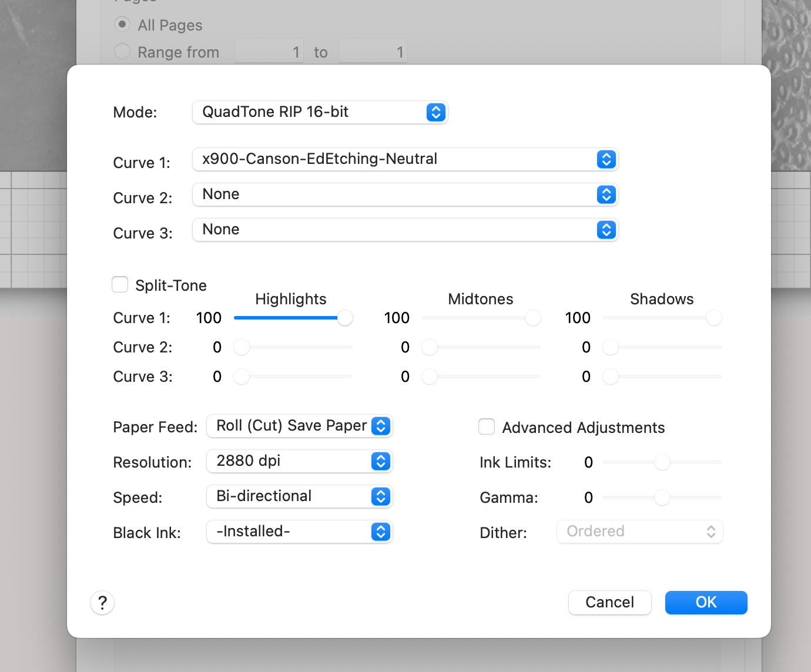Open the Dither dropdown showing Ordered
This screenshot has height=672, width=811.
tap(640, 532)
